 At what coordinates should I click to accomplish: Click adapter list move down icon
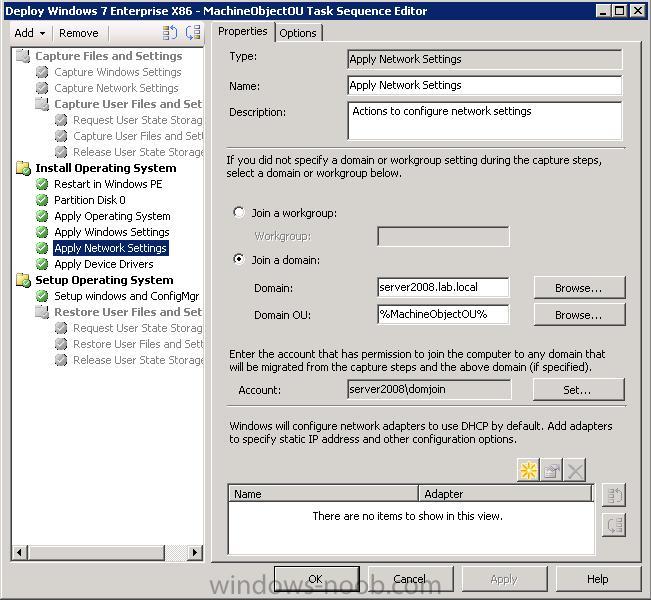(x=614, y=525)
